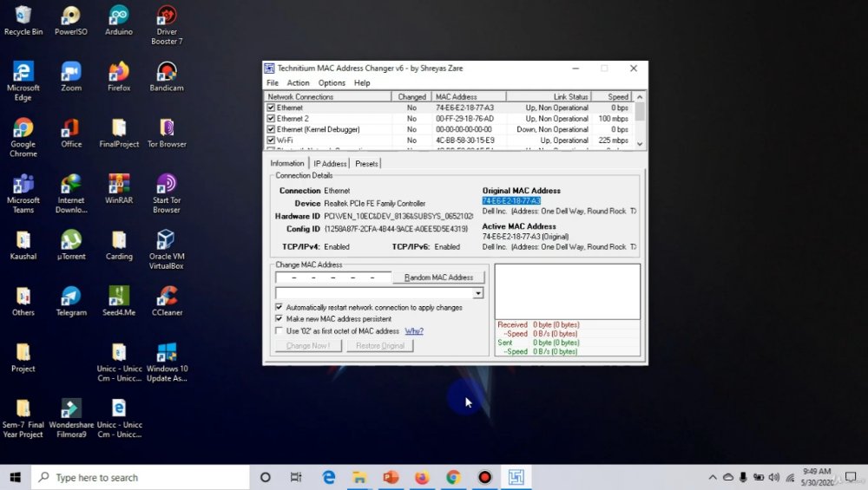This screenshot has width=868, height=490.
Task: Show hidden system tray icons
Action: point(713,477)
